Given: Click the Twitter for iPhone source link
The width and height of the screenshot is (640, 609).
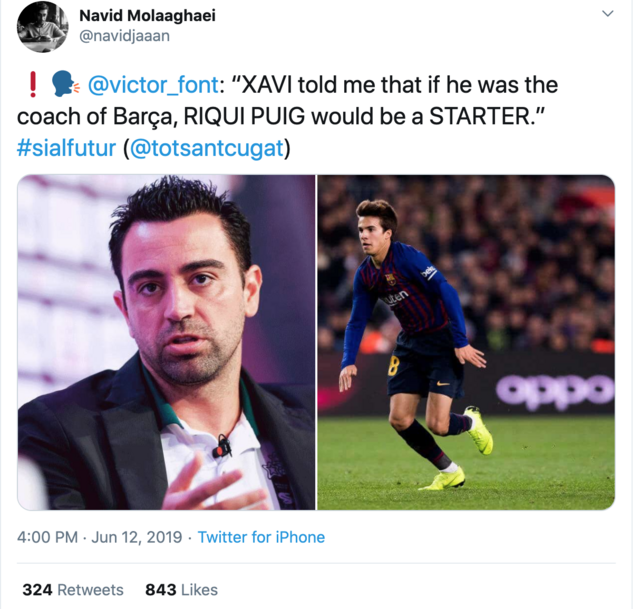Looking at the screenshot, I should pyautogui.click(x=261, y=537).
